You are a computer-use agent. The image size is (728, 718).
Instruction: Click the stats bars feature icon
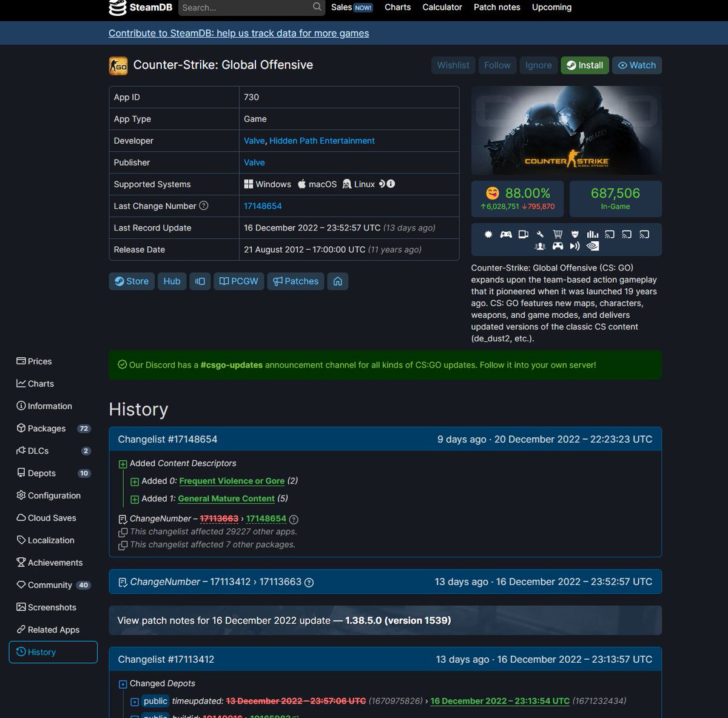tap(593, 234)
